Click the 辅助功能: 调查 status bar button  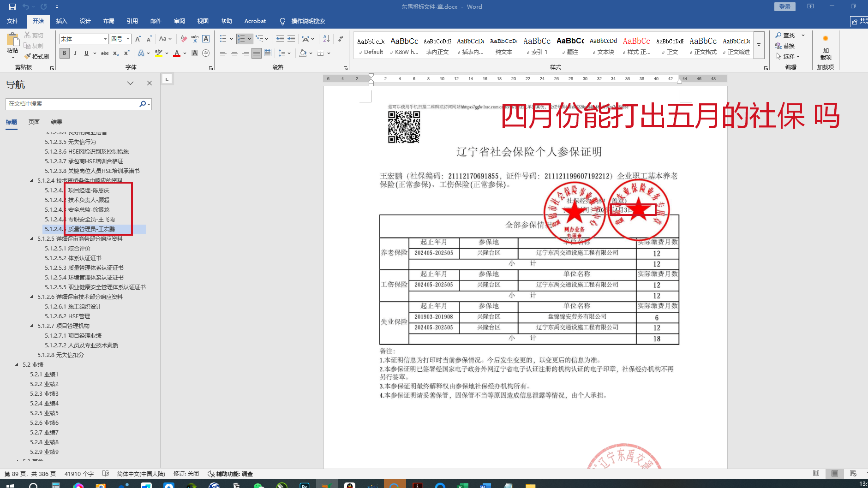coord(230,474)
